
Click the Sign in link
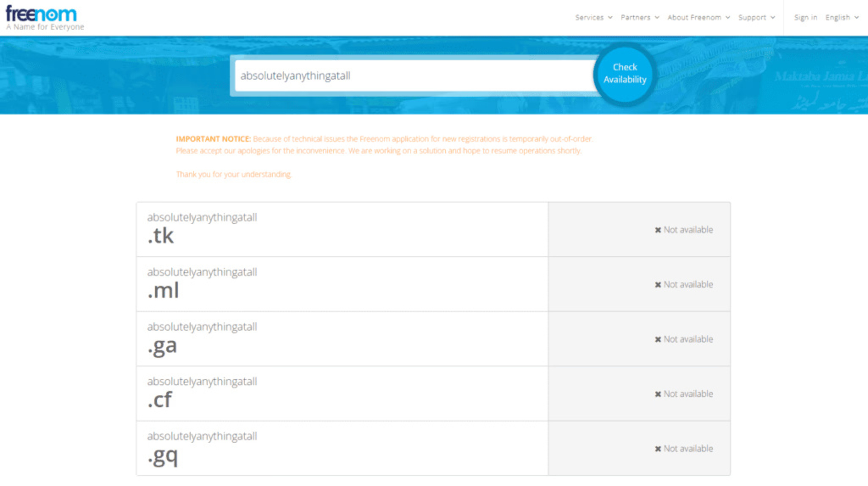pyautogui.click(x=805, y=17)
